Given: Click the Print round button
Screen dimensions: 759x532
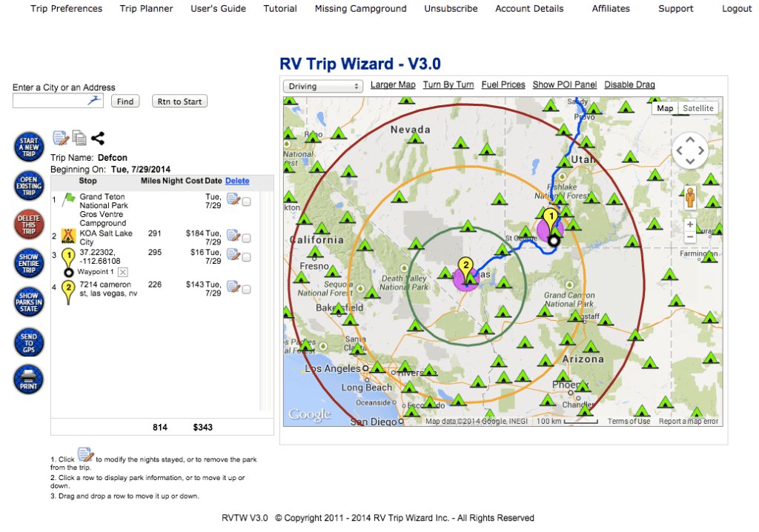Looking at the screenshot, I should (29, 379).
